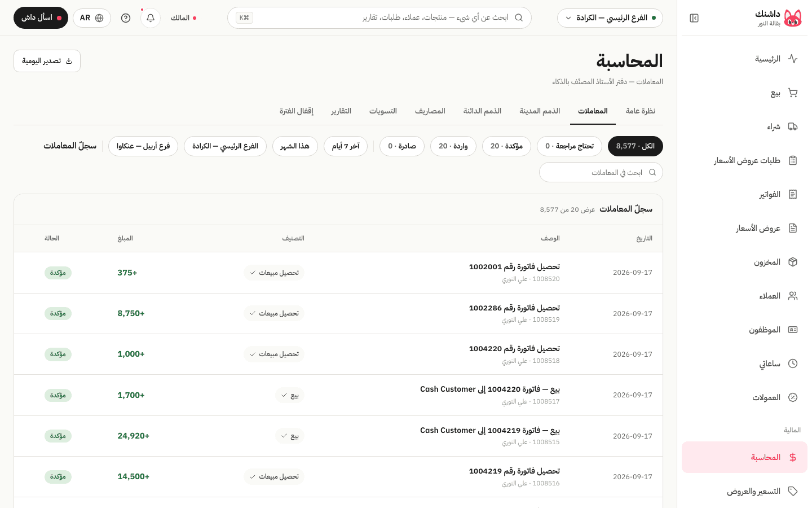Click description تحصيل فاتورة رقم 1002286
This screenshot has width=812, height=508.
pos(514,308)
